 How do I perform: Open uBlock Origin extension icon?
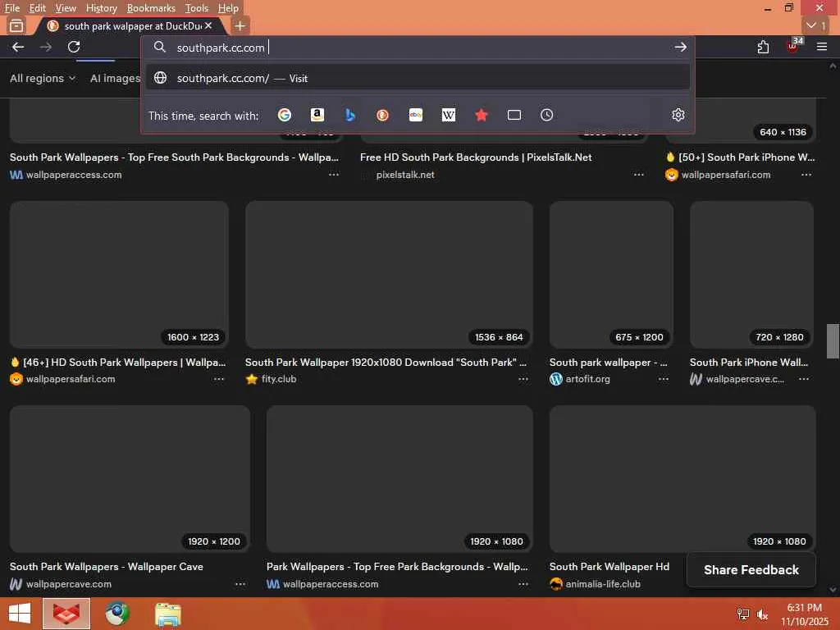tap(793, 46)
